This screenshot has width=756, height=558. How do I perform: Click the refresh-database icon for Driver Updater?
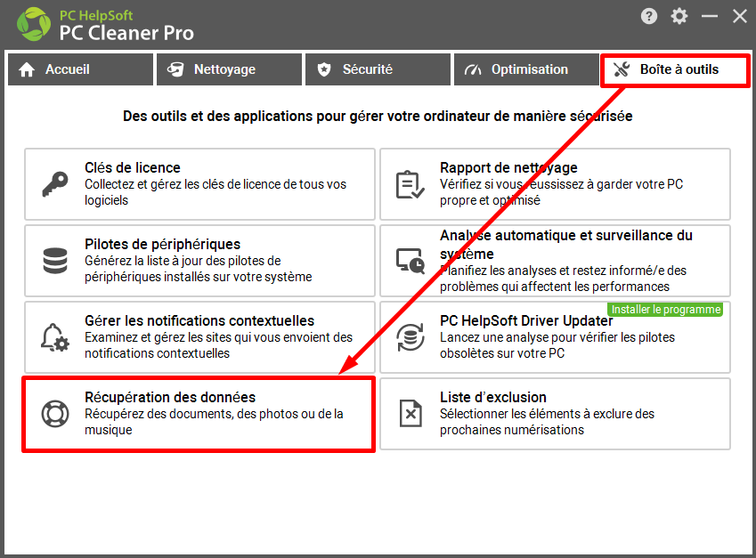tap(411, 337)
